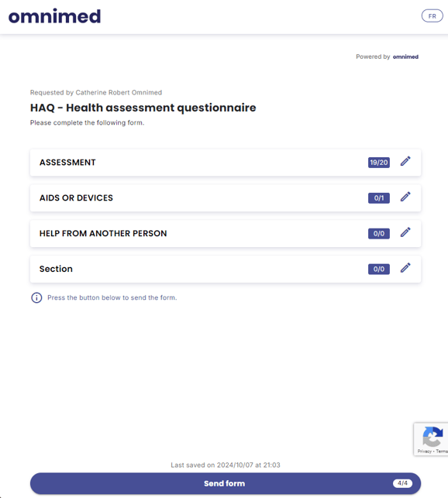Click the info icon beside send instructions
448x498 pixels.
[36, 297]
